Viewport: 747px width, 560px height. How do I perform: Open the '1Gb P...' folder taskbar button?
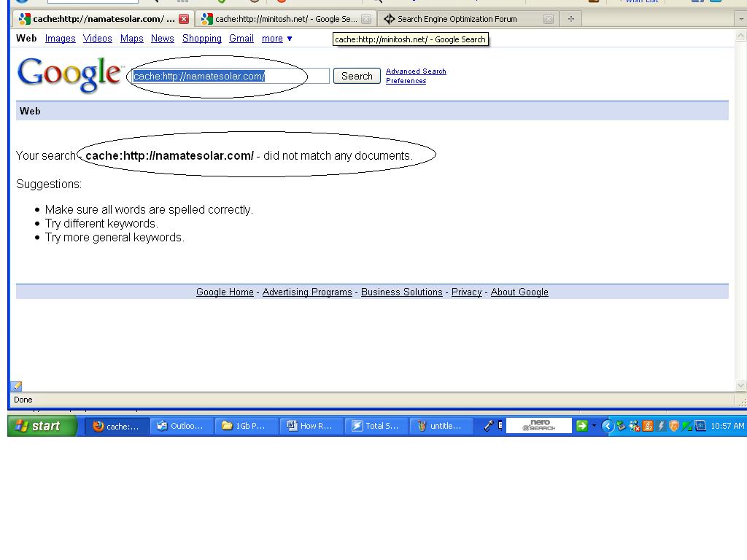click(247, 426)
